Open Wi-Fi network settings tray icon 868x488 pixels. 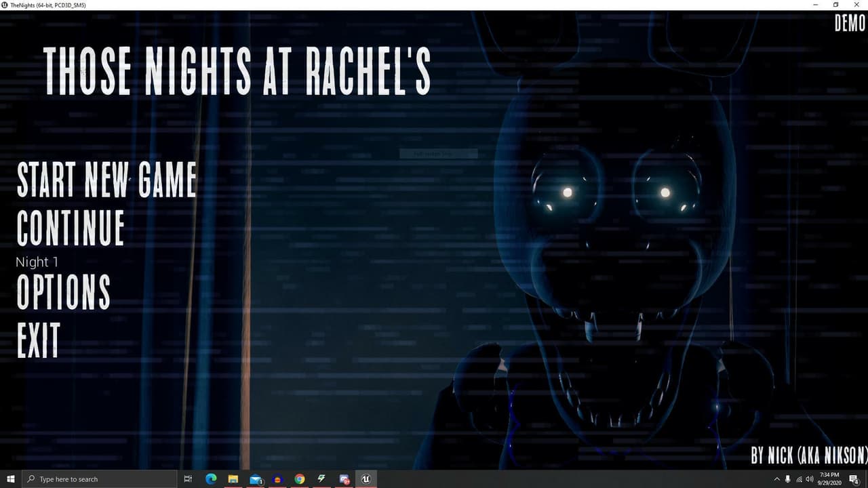(x=798, y=479)
